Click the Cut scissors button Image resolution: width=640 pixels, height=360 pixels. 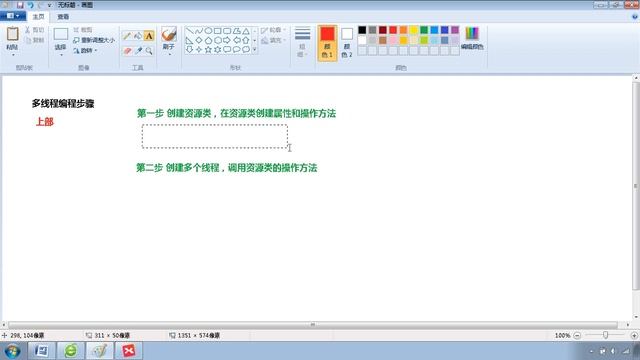(34, 30)
